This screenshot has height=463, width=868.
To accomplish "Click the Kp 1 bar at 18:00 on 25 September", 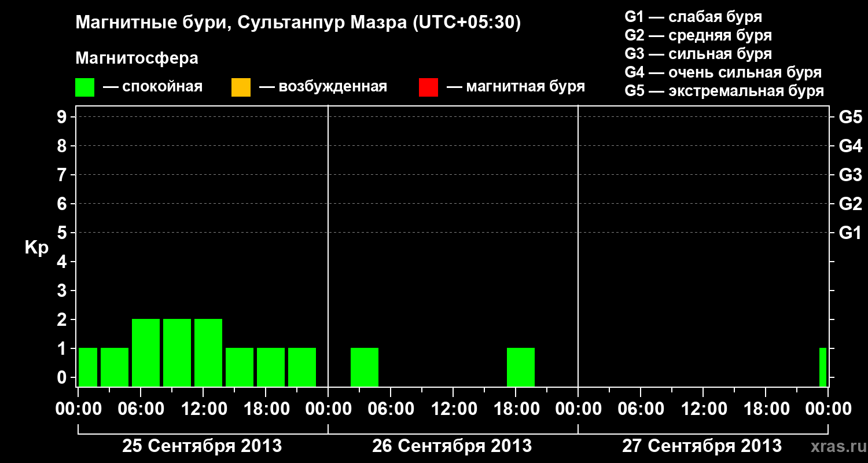I will pyautogui.click(x=271, y=367).
